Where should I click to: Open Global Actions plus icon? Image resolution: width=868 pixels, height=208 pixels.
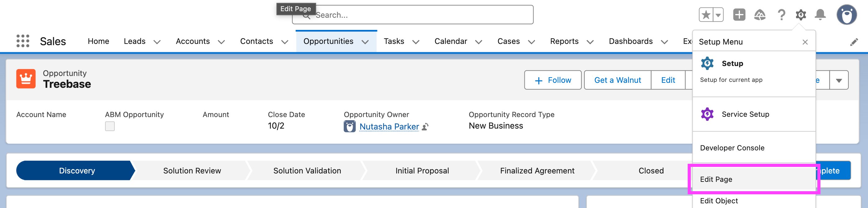click(x=739, y=15)
